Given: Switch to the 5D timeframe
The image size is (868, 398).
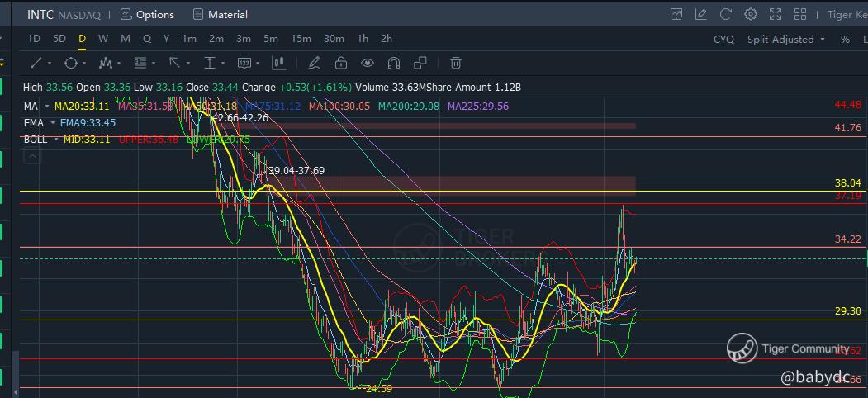Looking at the screenshot, I should pos(59,39).
